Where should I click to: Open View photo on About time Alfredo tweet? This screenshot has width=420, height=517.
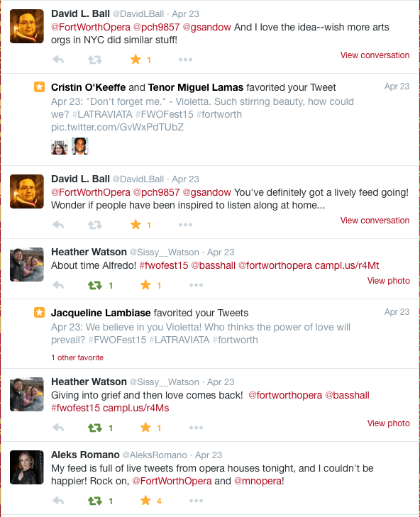point(389,281)
